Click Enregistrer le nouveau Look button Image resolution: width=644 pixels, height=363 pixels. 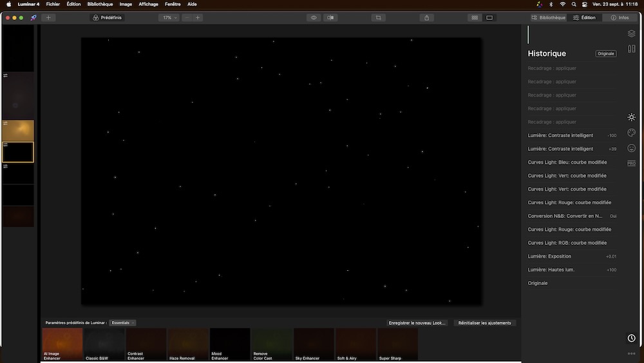[417, 323]
